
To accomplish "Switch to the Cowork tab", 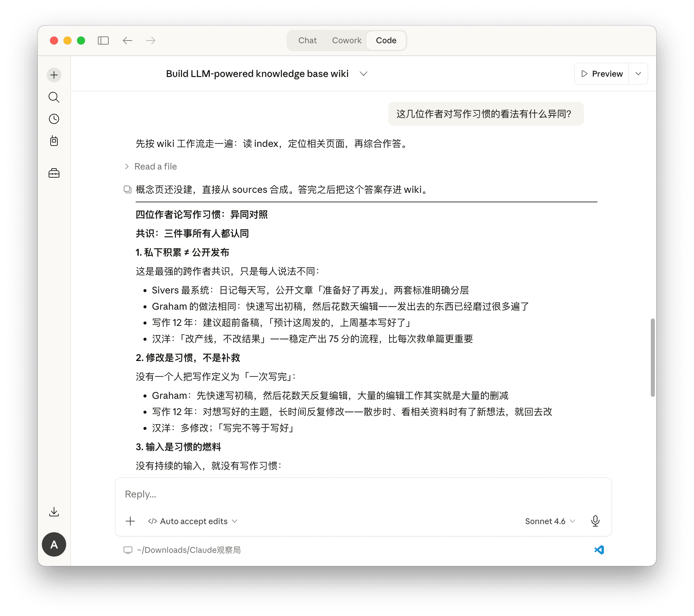I will click(x=346, y=41).
